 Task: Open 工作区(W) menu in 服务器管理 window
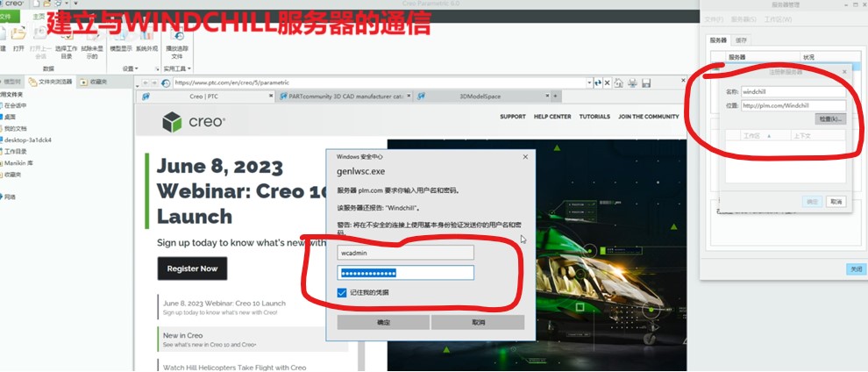(x=778, y=19)
